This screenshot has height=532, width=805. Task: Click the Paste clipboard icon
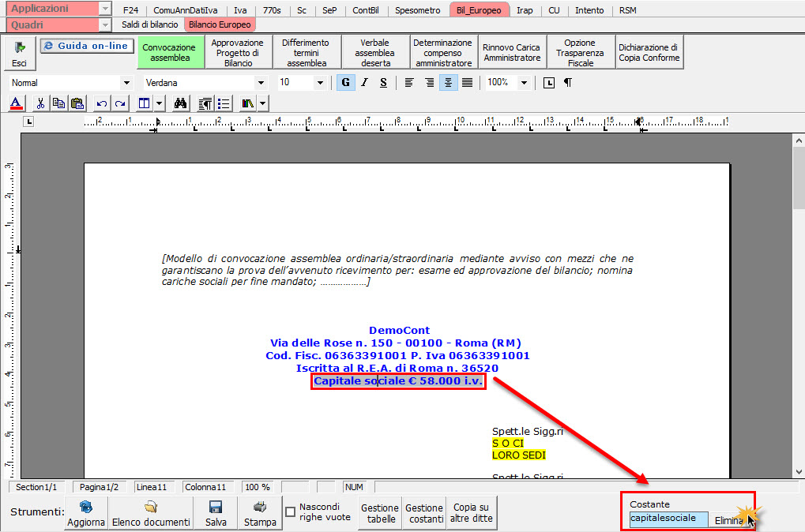(77, 103)
